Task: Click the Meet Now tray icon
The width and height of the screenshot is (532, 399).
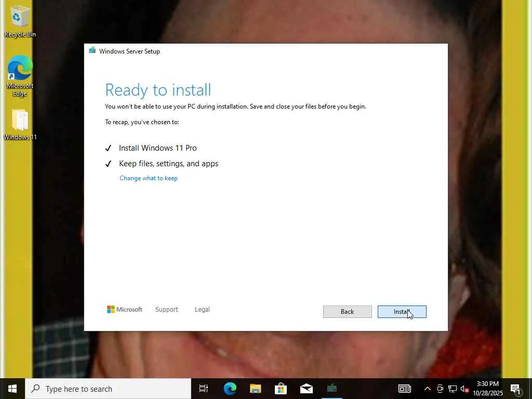Action: pyautogui.click(x=440, y=389)
